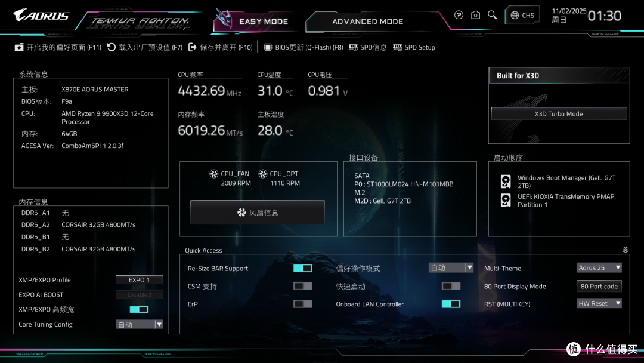
Task: Click the 载入出厂预设值 (F7) label
Action: pos(151,47)
